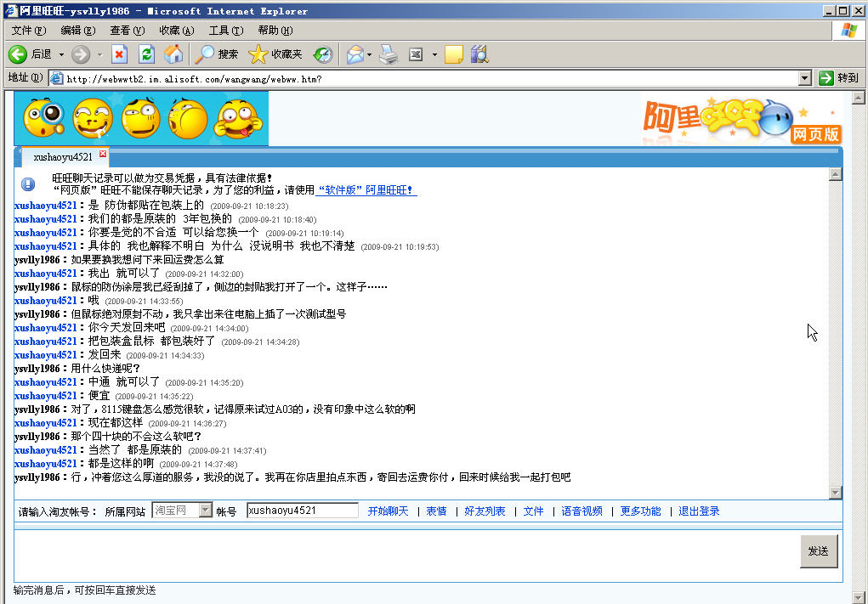This screenshot has width=868, height=604.
Task: Click the chat scrollbar down arrow
Action: [835, 492]
